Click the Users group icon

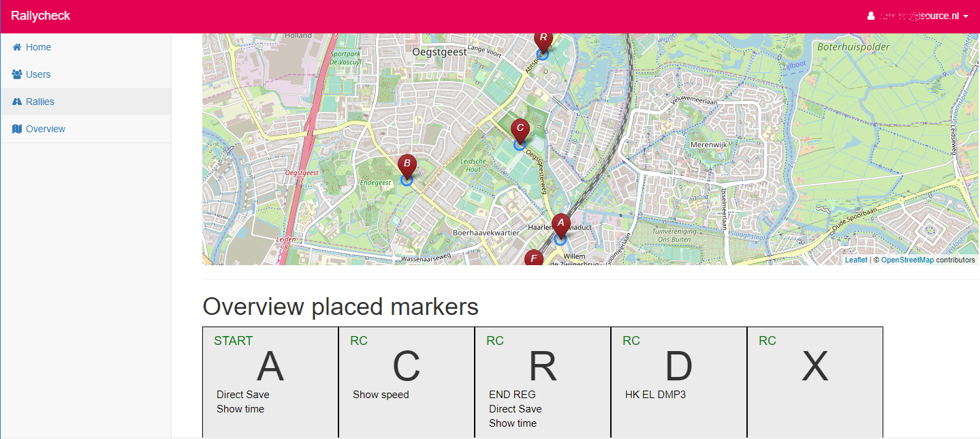(x=17, y=74)
